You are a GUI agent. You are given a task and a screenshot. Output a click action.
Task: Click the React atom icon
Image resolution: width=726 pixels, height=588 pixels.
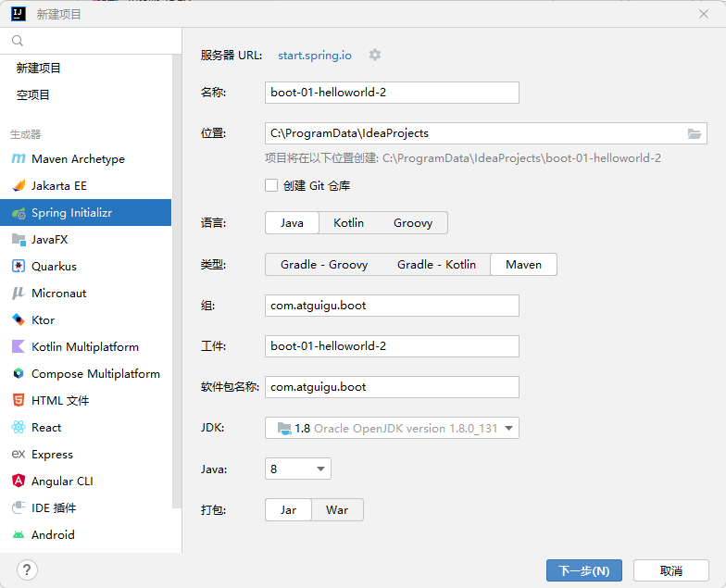(19, 428)
